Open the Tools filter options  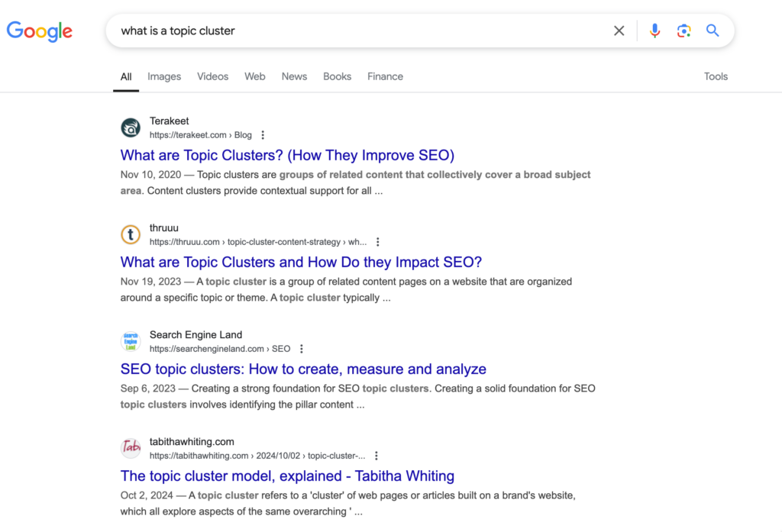[716, 77]
